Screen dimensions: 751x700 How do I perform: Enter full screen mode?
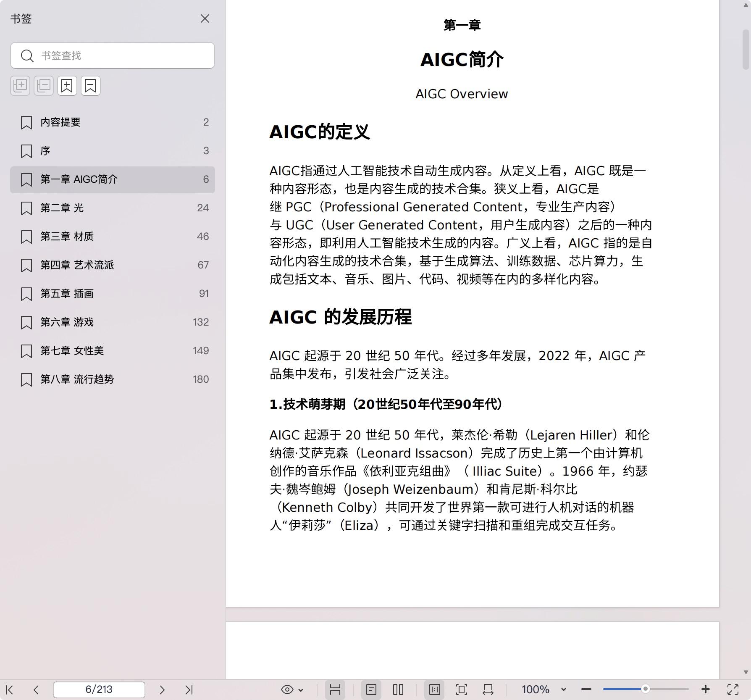pos(733,689)
